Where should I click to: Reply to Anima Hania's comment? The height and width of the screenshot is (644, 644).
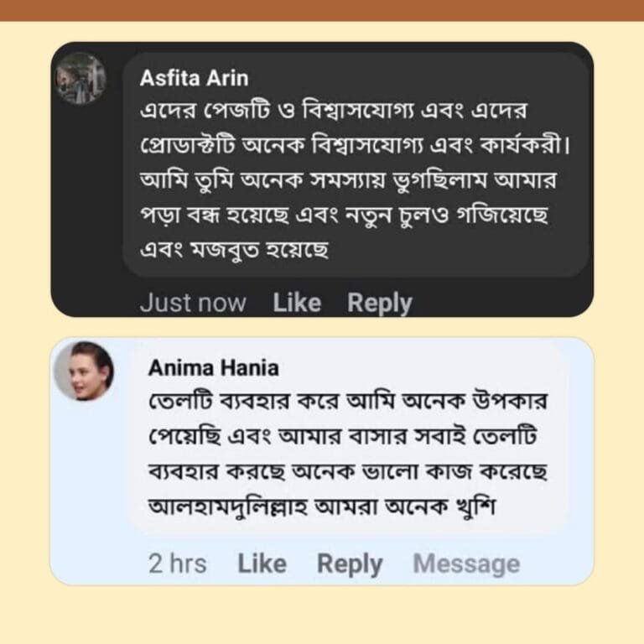[x=350, y=564]
